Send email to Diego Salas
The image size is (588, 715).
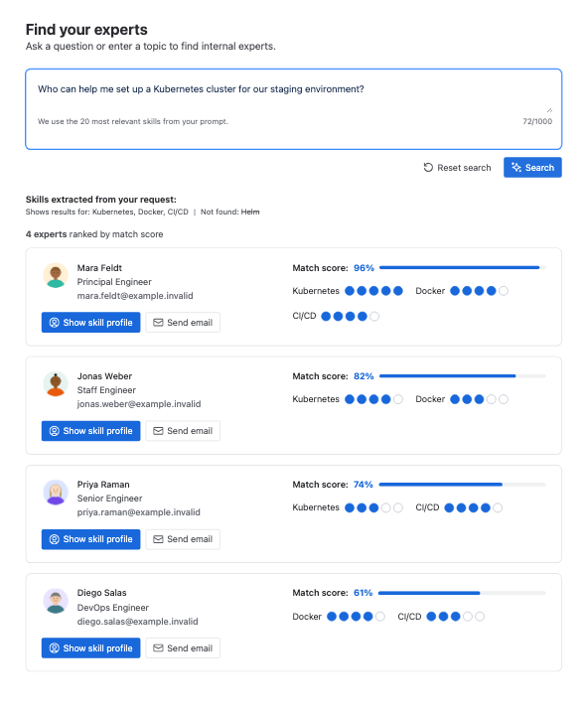click(183, 647)
